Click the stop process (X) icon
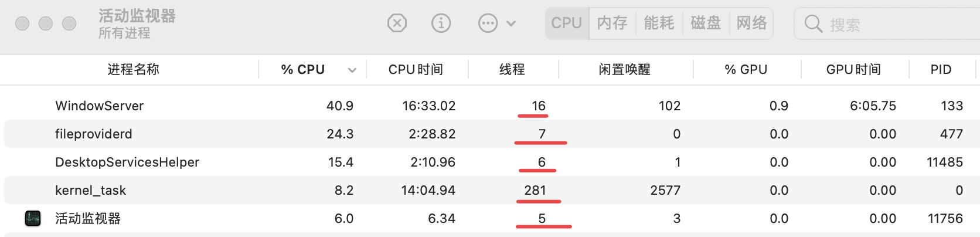Image resolution: width=980 pixels, height=237 pixels. tap(397, 23)
